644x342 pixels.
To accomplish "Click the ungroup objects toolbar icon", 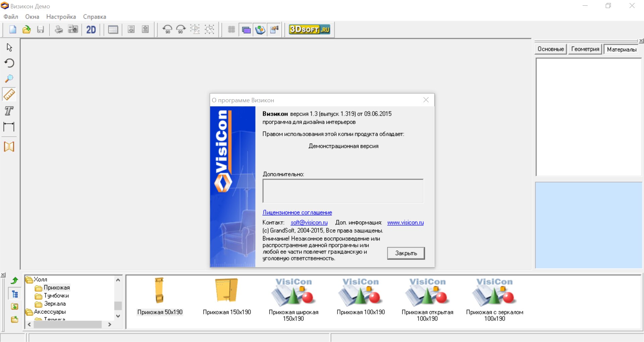I will click(209, 30).
